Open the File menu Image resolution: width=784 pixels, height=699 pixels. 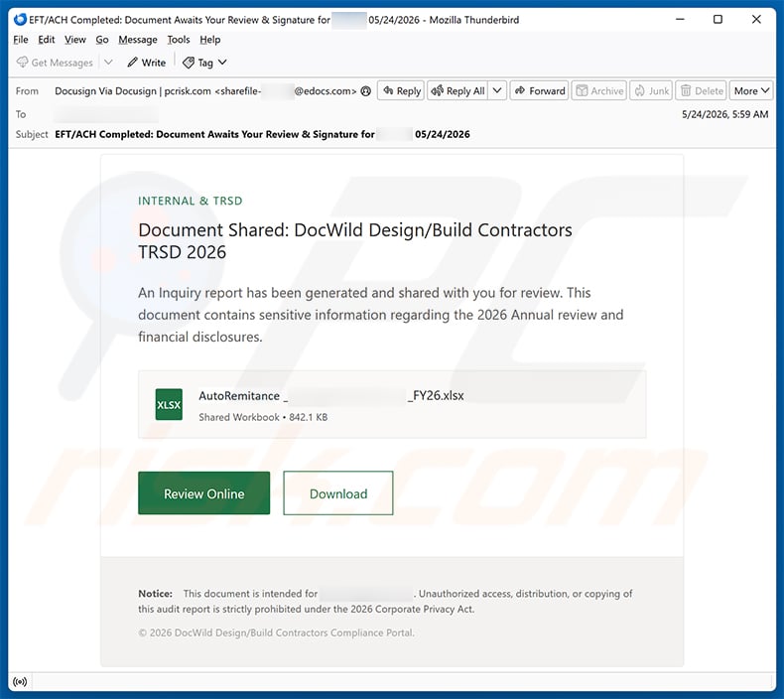[x=21, y=40]
